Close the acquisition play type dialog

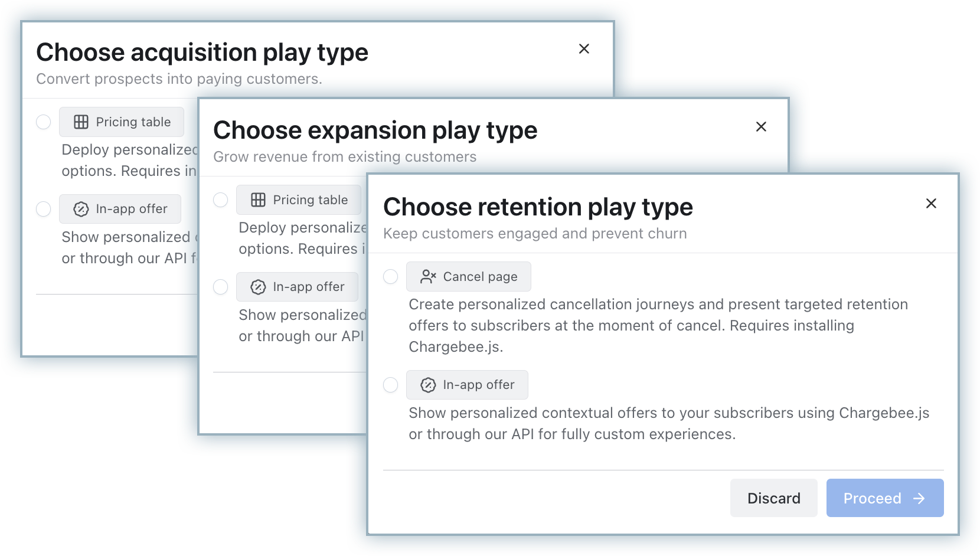[x=584, y=49]
